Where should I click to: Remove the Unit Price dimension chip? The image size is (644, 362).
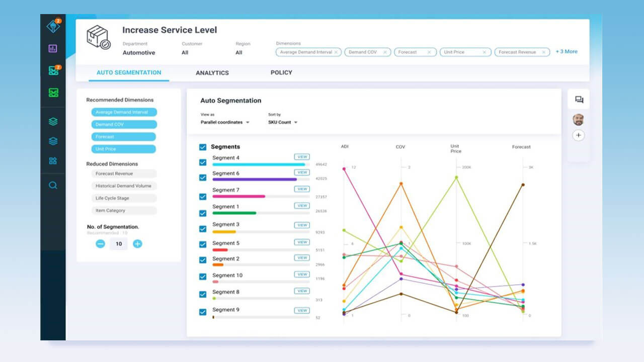pyautogui.click(x=485, y=52)
